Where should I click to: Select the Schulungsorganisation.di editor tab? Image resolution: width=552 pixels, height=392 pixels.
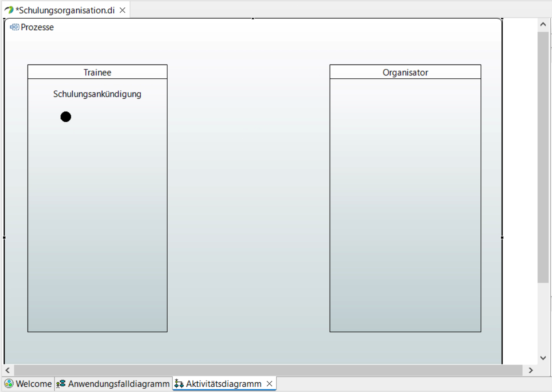coord(66,10)
